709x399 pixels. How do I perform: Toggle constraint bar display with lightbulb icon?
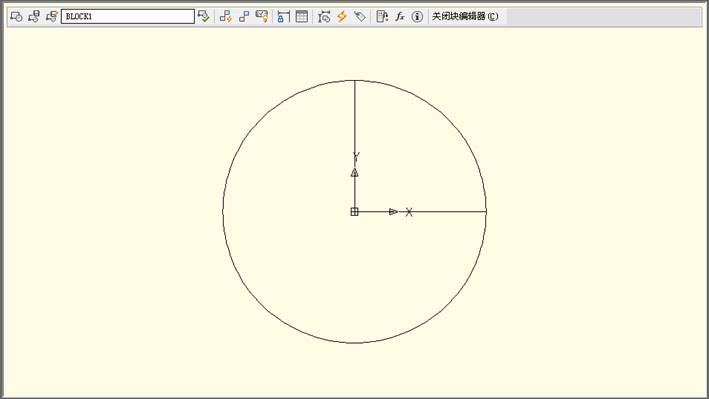(x=262, y=17)
